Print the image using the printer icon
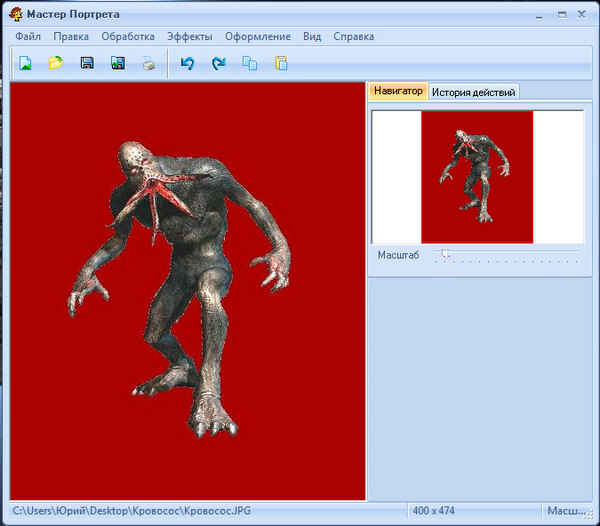Screen dimensions: 600x526 point(148,63)
